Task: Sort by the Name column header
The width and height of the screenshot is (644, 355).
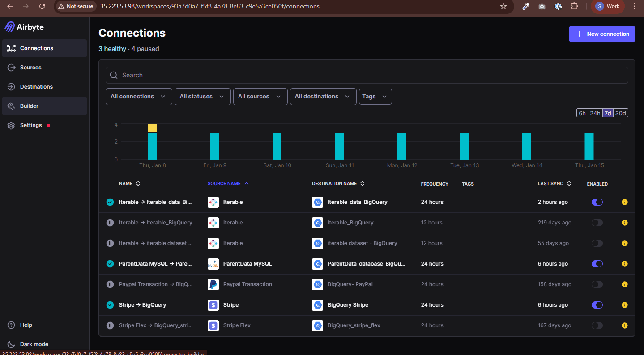Action: (130, 184)
